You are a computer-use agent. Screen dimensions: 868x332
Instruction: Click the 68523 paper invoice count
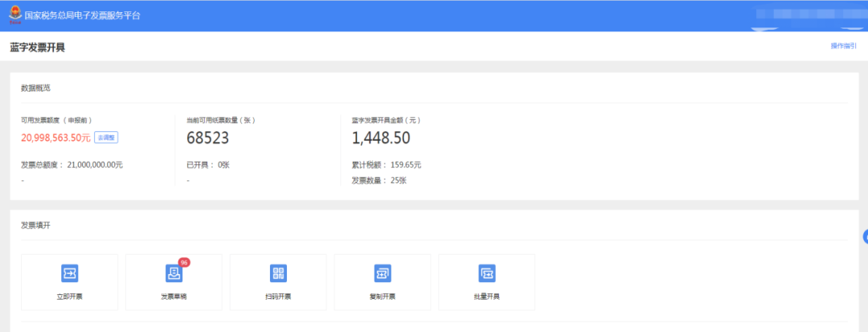207,137
